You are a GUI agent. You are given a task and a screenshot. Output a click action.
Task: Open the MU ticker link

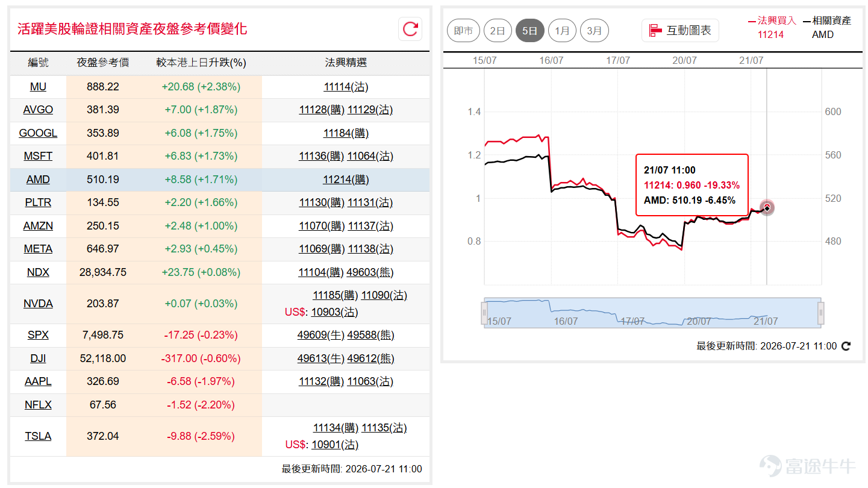click(38, 87)
